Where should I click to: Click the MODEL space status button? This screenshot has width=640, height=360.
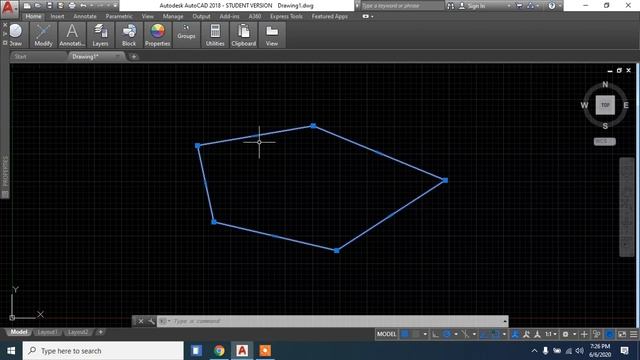386,334
